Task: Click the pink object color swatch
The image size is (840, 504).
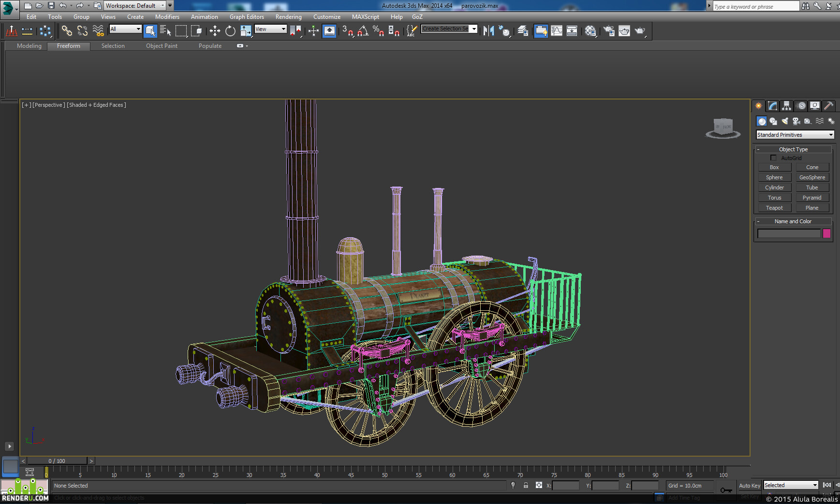Action: pos(826,234)
